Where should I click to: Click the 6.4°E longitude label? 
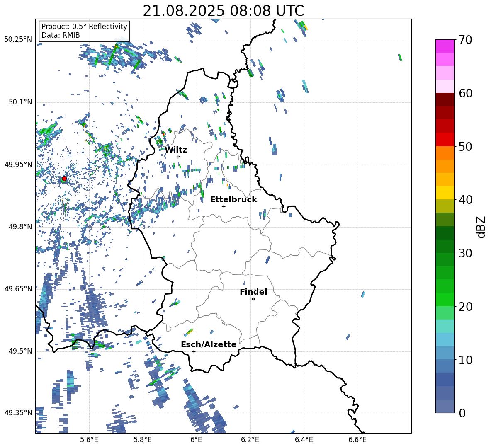pos(304,440)
